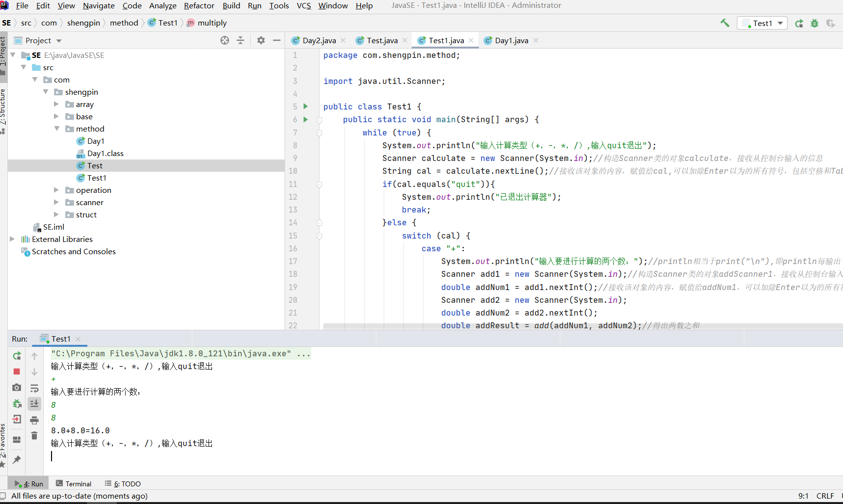Image resolution: width=843 pixels, height=504 pixels.
Task: Clear all console output with trash icon
Action: pyautogui.click(x=34, y=436)
